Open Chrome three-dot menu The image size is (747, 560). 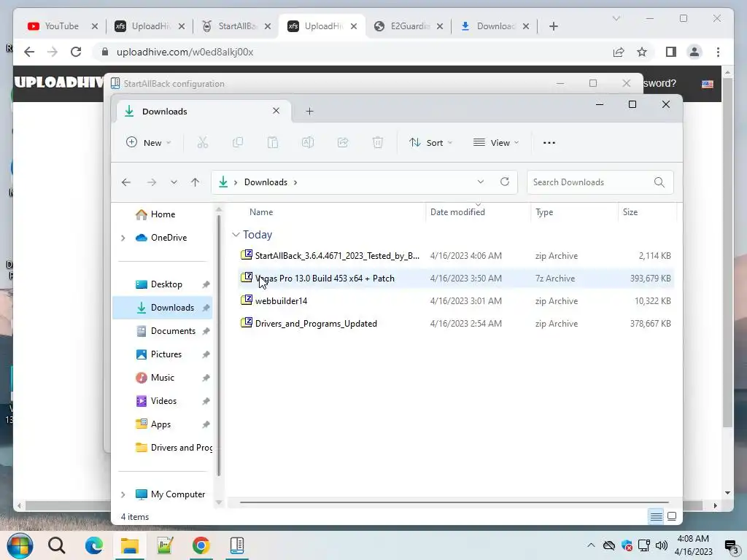click(x=718, y=52)
